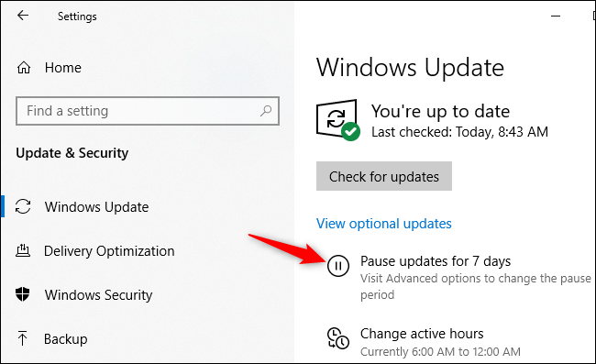Open Change active hours option
Viewport: 596px width, 364px height.
[x=422, y=334]
